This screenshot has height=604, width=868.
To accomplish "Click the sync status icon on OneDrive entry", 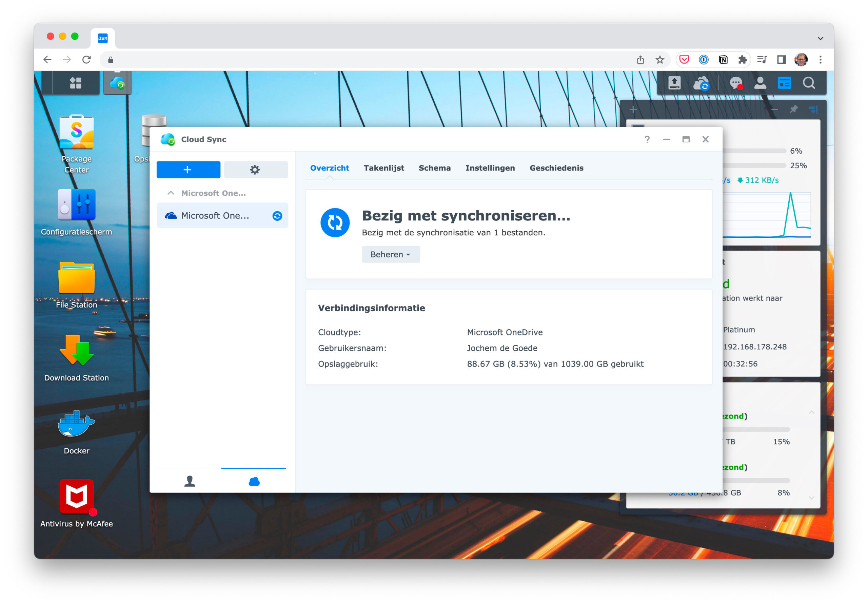I will (x=277, y=216).
